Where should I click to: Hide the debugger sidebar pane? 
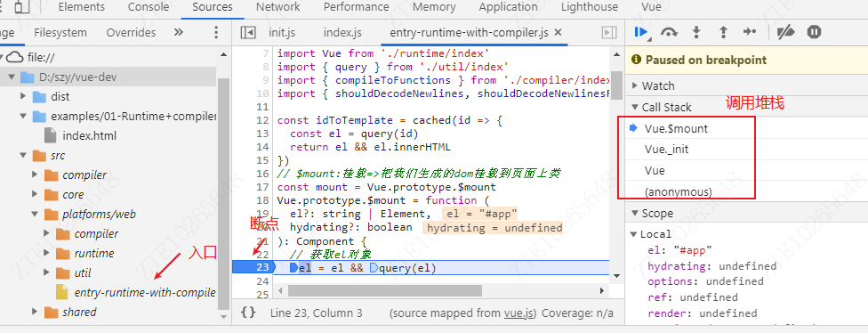click(609, 33)
